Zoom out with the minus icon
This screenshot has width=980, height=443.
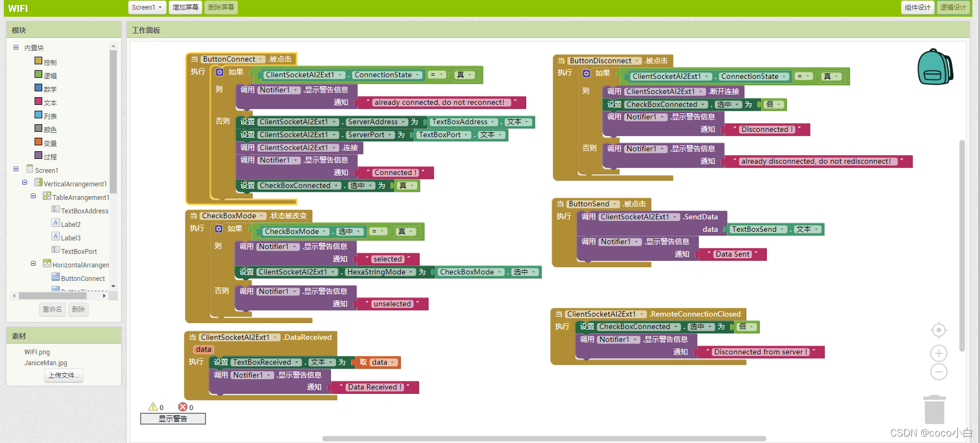pos(939,372)
